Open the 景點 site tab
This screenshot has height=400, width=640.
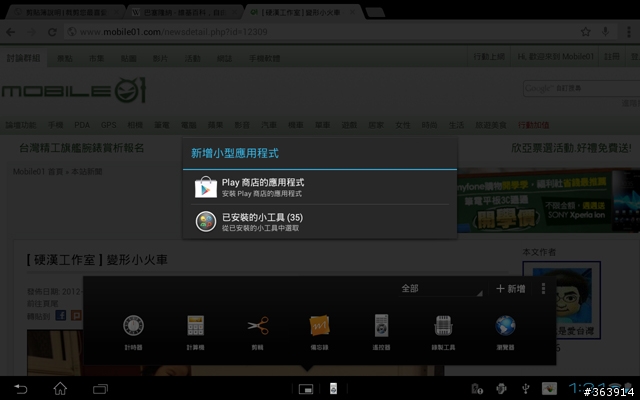pyautogui.click(x=65, y=58)
